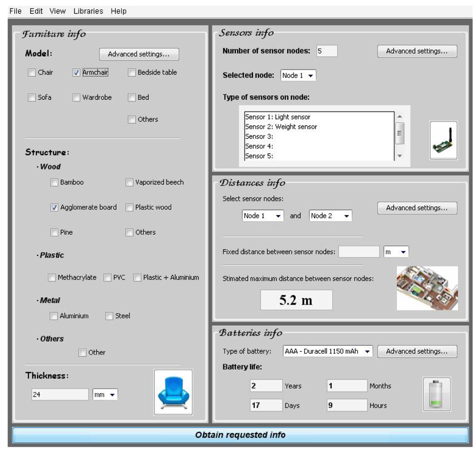Enable the Steel metal option

(x=109, y=316)
